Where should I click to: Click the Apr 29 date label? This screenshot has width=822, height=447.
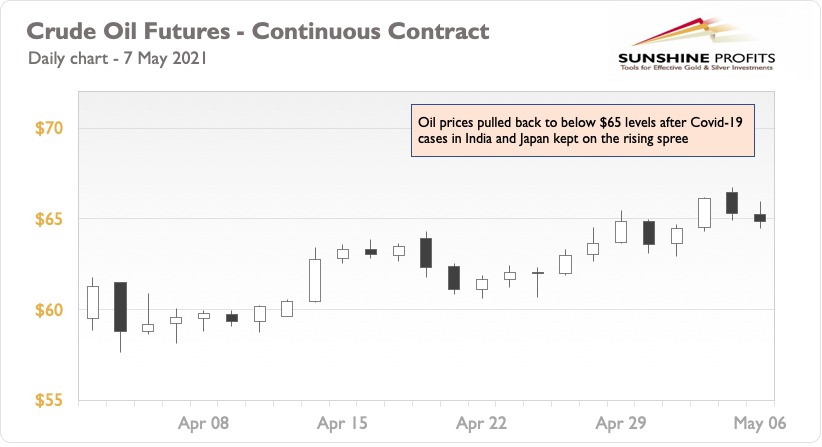[621, 423]
